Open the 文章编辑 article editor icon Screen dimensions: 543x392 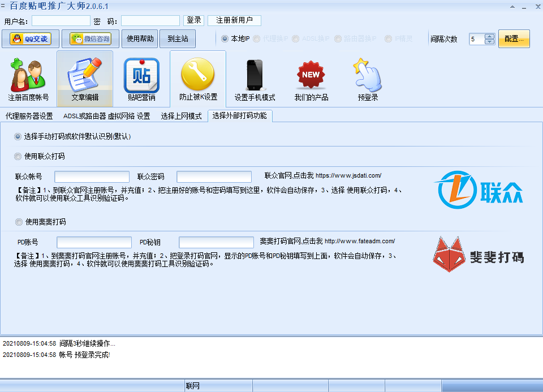(x=85, y=79)
